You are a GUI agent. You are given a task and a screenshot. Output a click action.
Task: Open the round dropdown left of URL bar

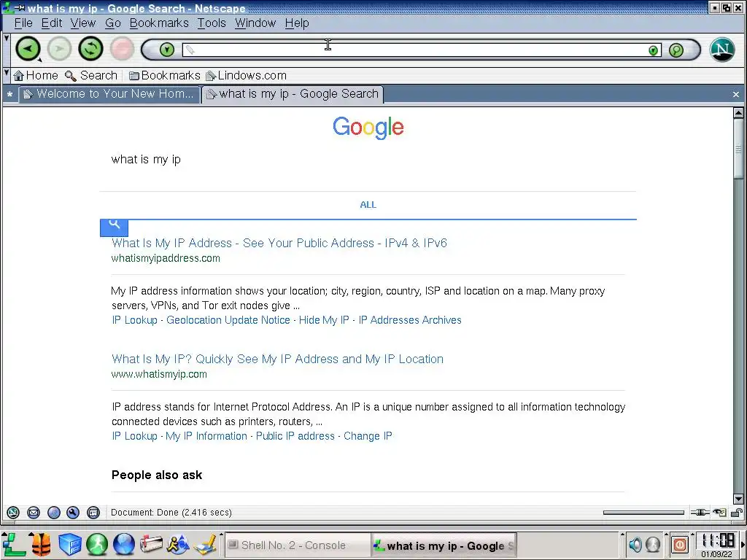click(167, 50)
